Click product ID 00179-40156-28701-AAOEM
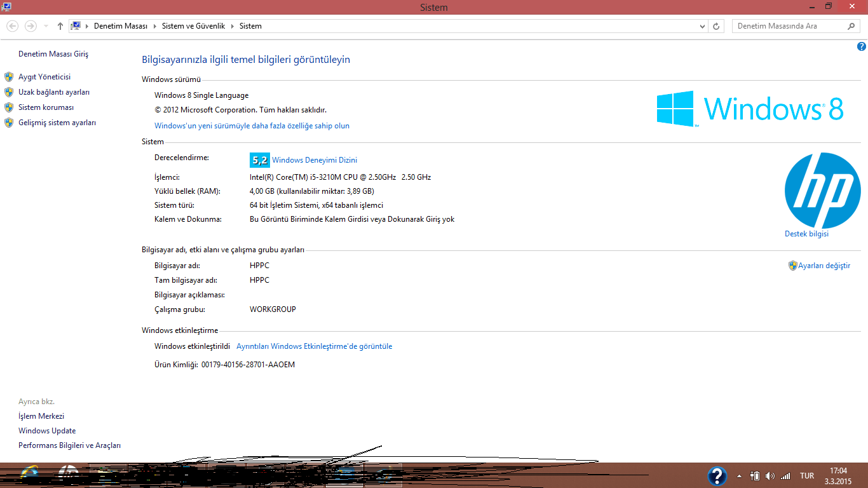The width and height of the screenshot is (868, 488). 248,365
